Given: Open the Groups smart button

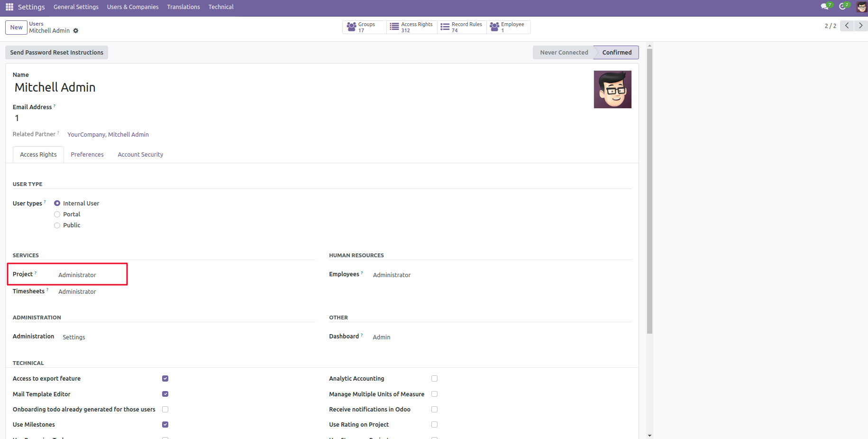Looking at the screenshot, I should coord(364,27).
